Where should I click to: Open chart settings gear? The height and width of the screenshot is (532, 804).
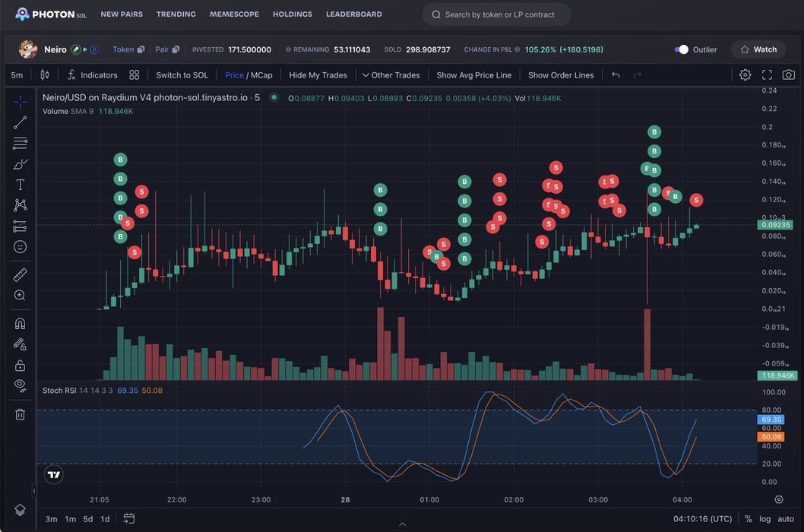point(745,74)
